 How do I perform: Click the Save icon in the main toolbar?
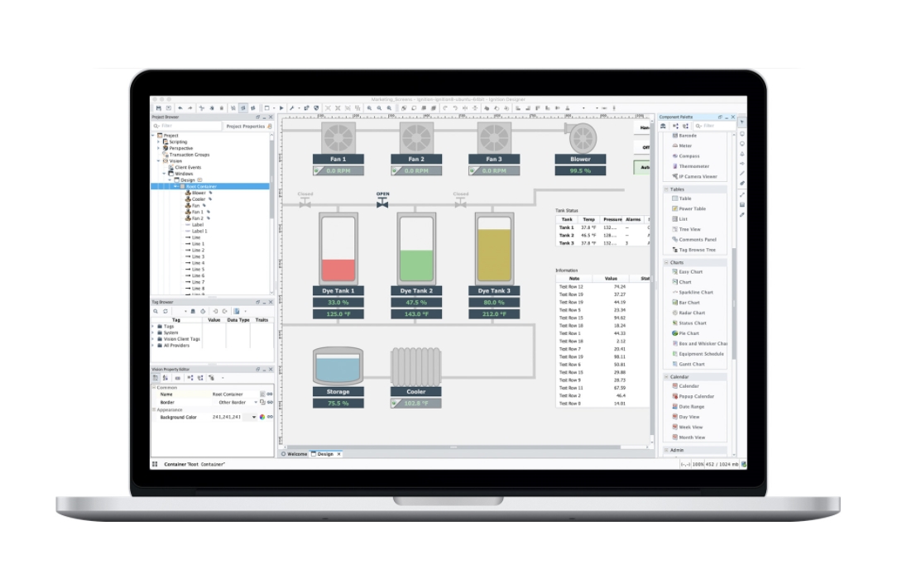click(x=157, y=108)
